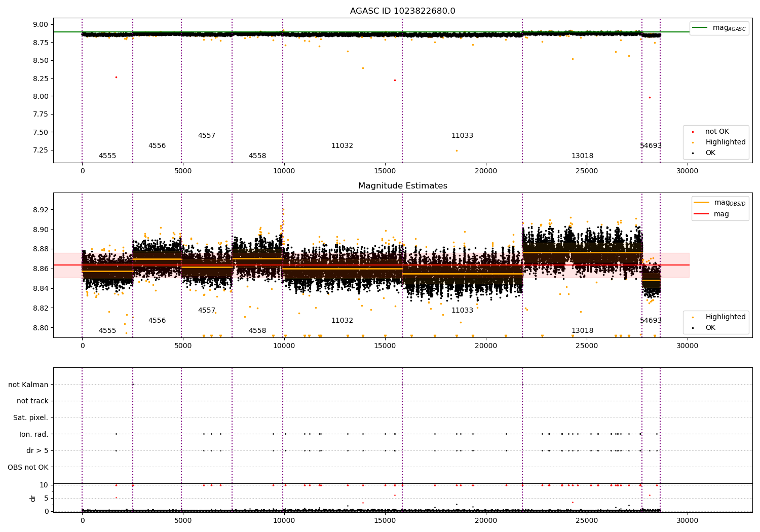The width and height of the screenshot is (760, 532).
Task: Click OBSID label 4557 in the top plot
Action: tap(207, 136)
